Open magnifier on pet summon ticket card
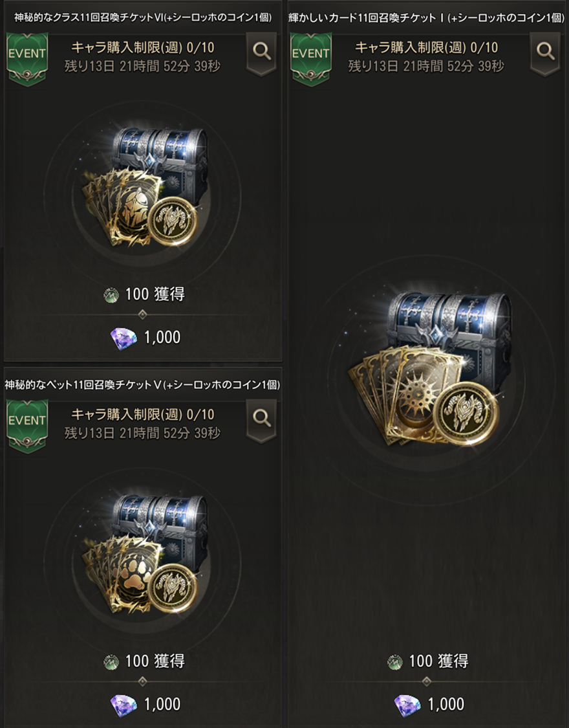This screenshot has width=569, height=728. coord(261,420)
